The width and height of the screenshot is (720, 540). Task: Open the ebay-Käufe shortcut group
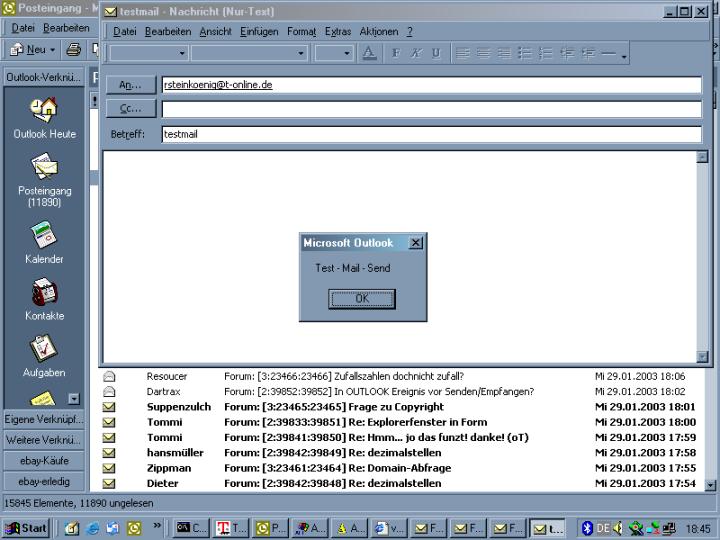tap(44, 460)
